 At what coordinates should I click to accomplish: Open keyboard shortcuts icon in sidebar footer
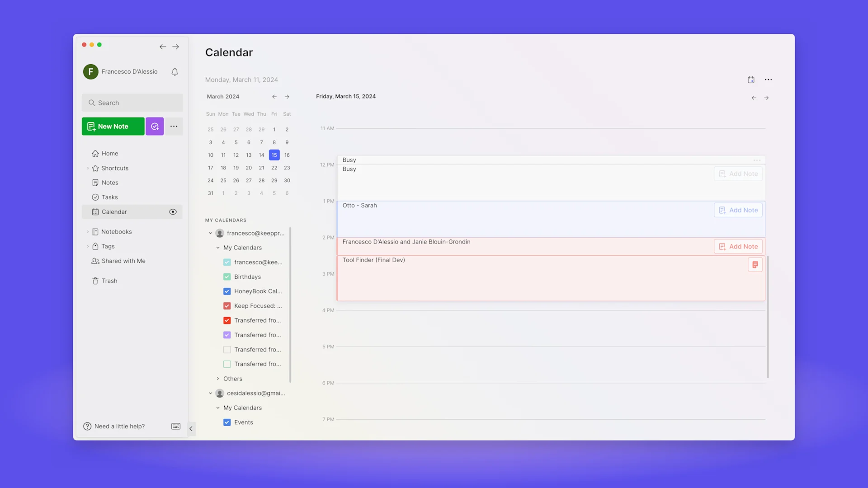(176, 427)
